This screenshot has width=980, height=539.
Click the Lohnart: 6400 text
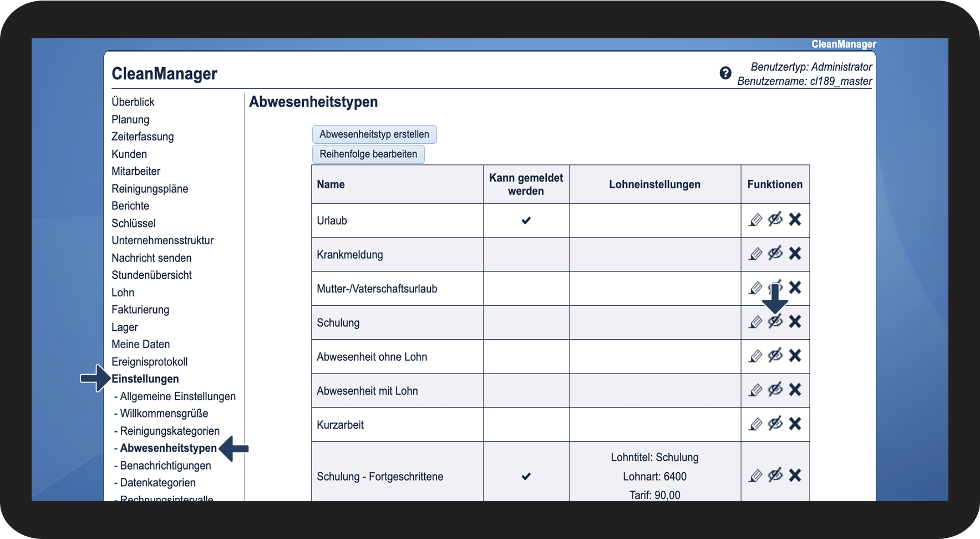(x=655, y=477)
